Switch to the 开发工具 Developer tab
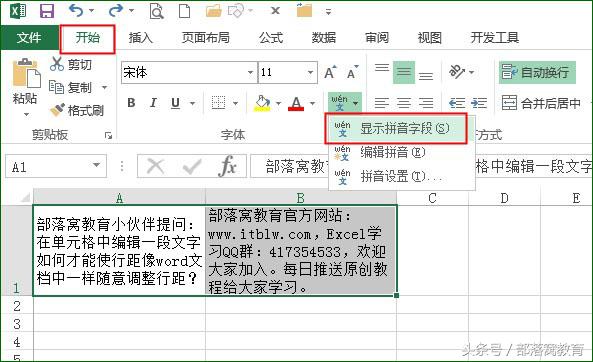 coord(494,37)
